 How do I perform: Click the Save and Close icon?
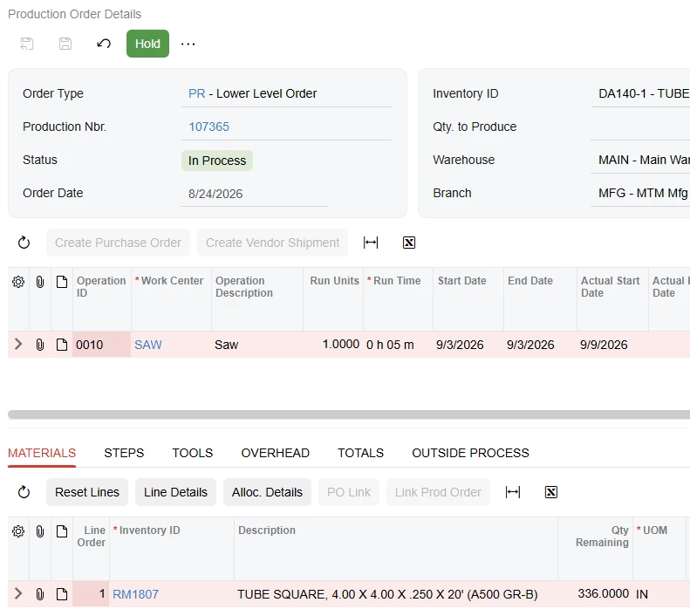pyautogui.click(x=27, y=44)
